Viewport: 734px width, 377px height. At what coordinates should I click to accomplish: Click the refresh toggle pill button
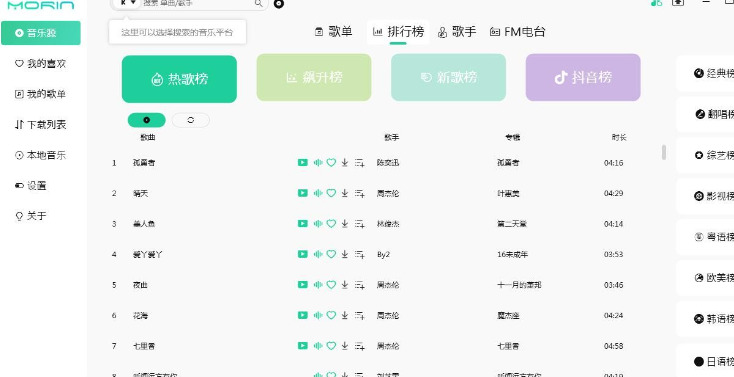[191, 120]
